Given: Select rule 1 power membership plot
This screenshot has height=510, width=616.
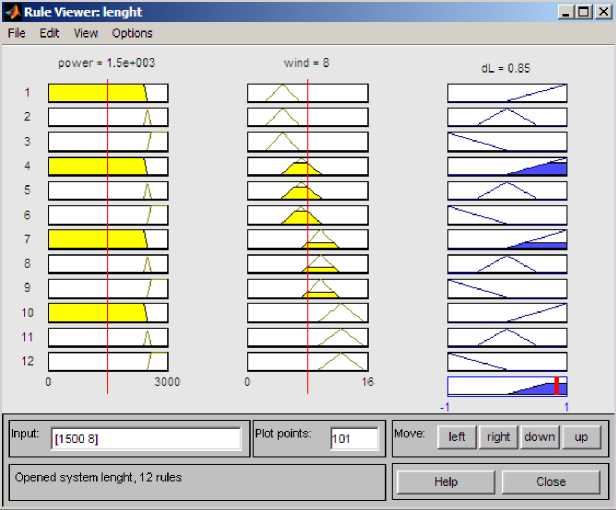Looking at the screenshot, I should click(x=108, y=93).
